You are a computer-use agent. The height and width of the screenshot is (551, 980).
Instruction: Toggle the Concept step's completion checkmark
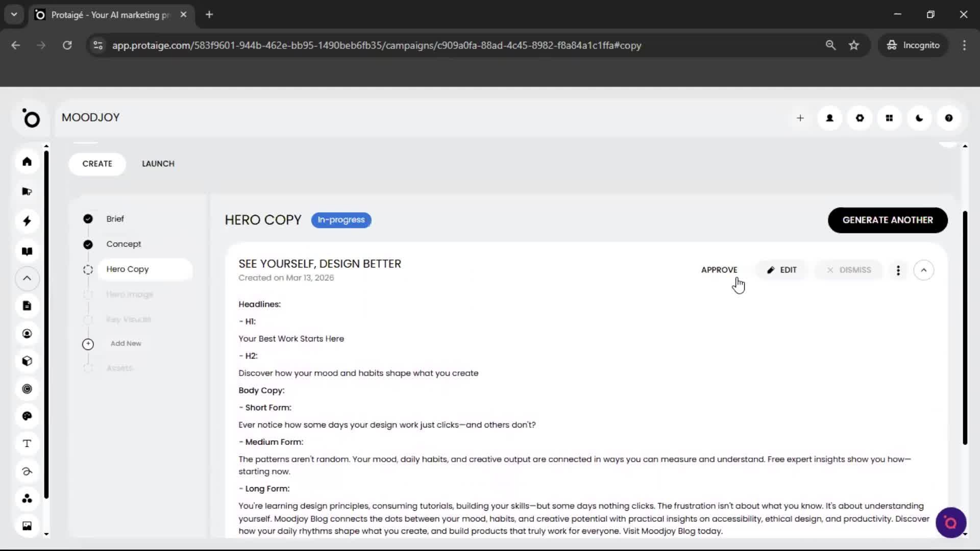(x=88, y=244)
